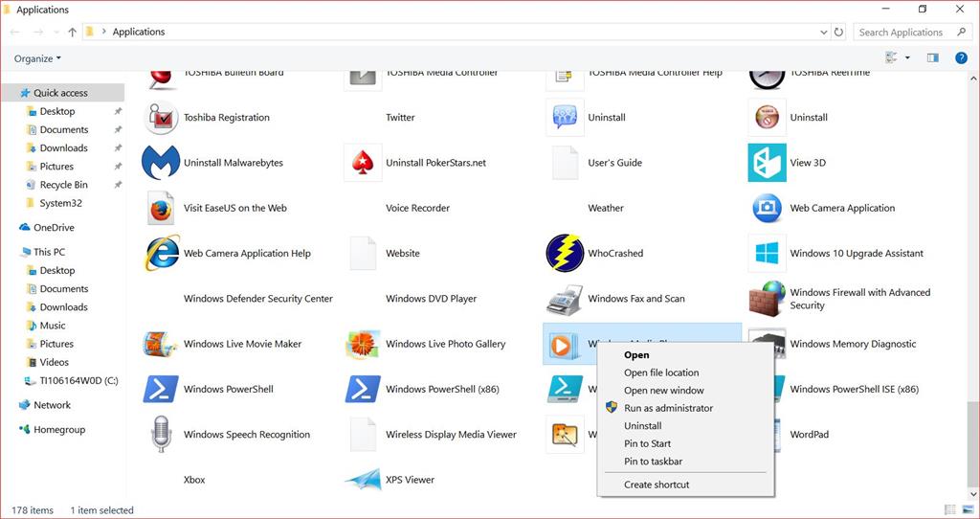Select the Windows Speech Recognition microphone icon
Image resolution: width=980 pixels, height=519 pixels.
[161, 434]
